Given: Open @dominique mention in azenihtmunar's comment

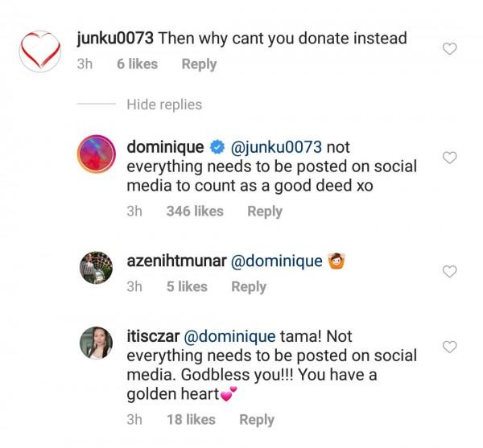Looking at the screenshot, I should tap(277, 261).
